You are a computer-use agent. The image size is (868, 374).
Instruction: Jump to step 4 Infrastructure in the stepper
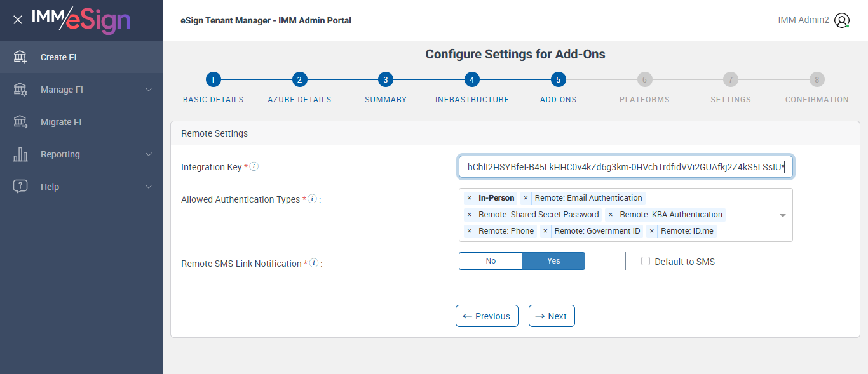tap(471, 80)
